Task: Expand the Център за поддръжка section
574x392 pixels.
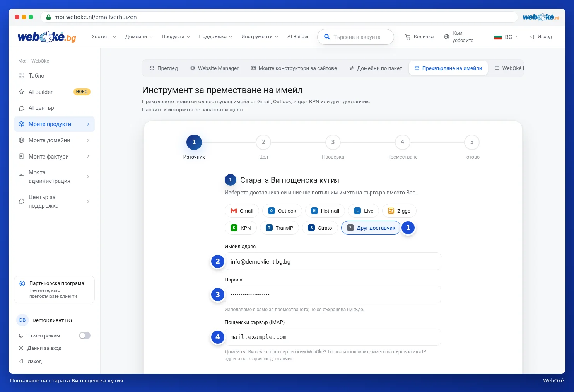Action: coord(54,201)
